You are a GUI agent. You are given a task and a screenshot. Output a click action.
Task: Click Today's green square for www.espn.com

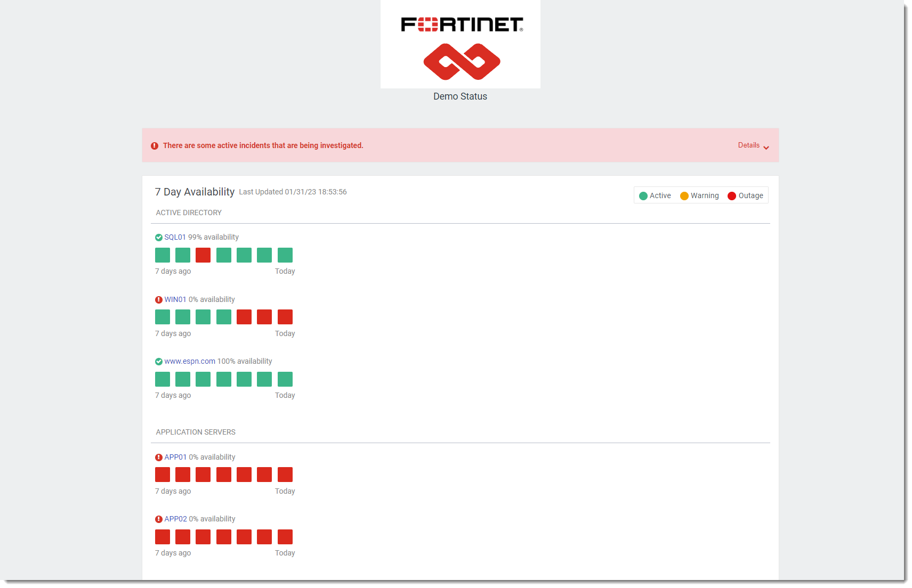pyautogui.click(x=285, y=379)
